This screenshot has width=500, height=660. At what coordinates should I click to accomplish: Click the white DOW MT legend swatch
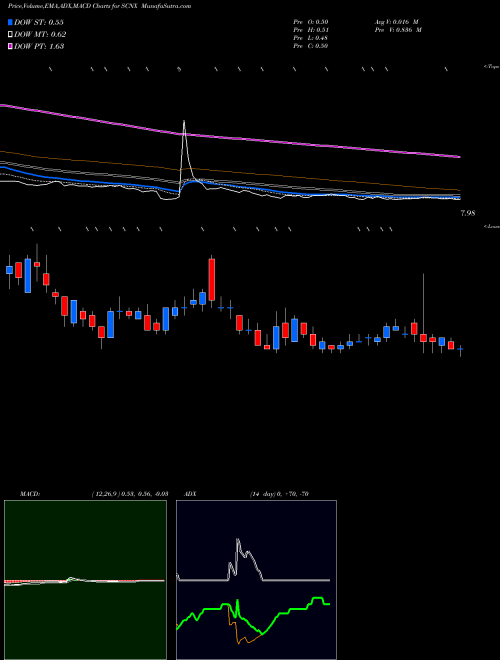[x=10, y=35]
